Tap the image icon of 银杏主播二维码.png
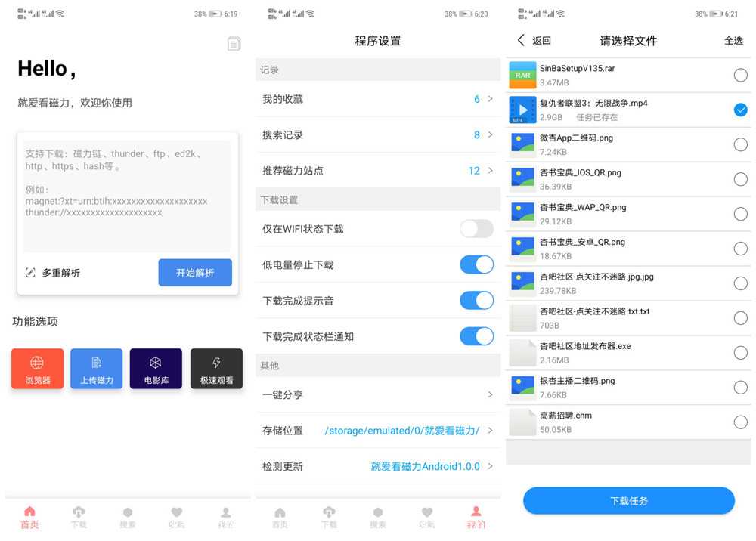756x541 pixels. click(522, 388)
